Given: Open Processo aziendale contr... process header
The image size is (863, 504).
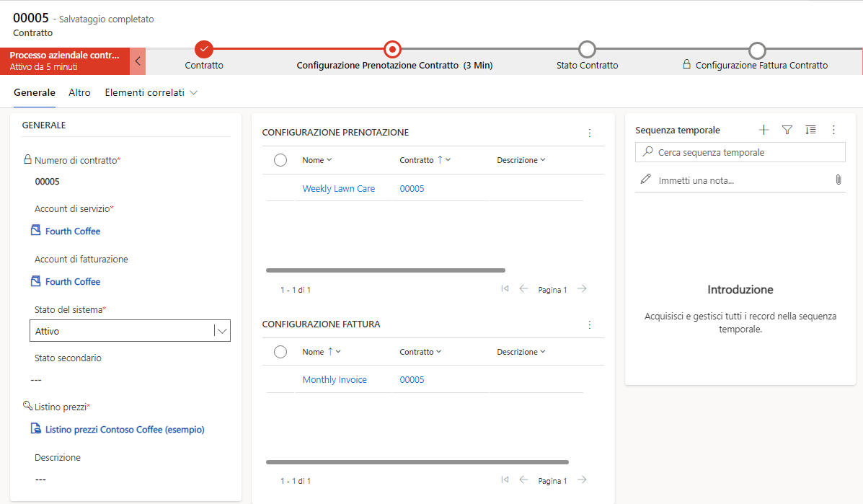Looking at the screenshot, I should 64,61.
